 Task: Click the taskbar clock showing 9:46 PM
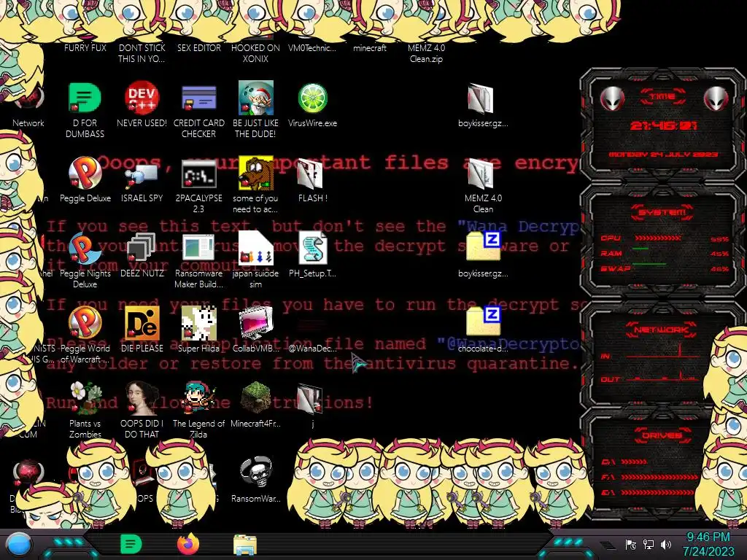point(708,544)
